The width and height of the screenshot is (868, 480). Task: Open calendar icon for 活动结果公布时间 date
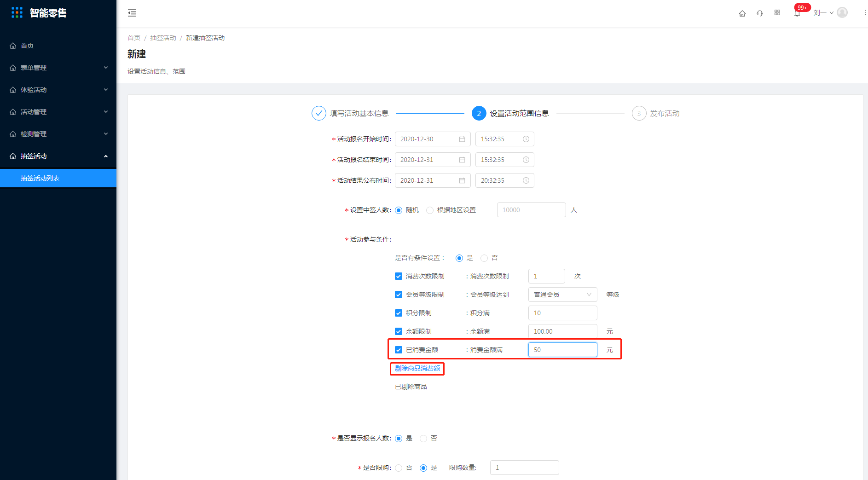(462, 180)
